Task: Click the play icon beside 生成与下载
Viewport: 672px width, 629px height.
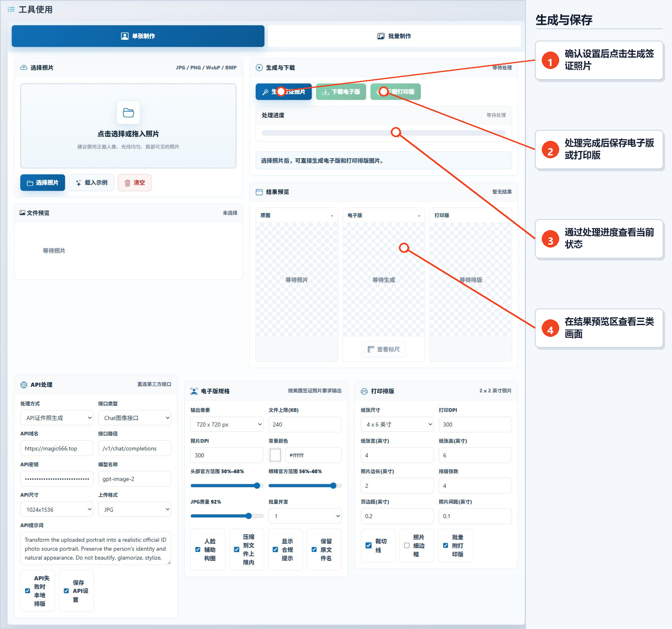Action: [259, 68]
